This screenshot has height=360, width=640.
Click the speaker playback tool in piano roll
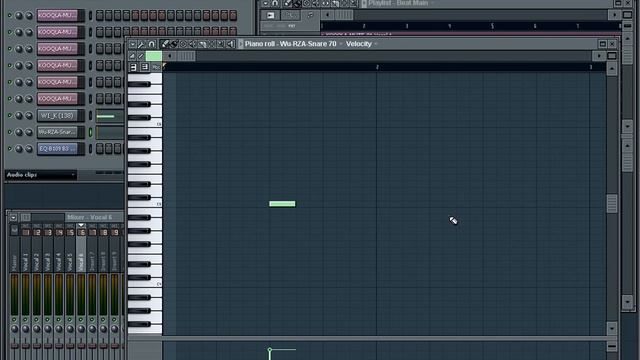click(231, 44)
